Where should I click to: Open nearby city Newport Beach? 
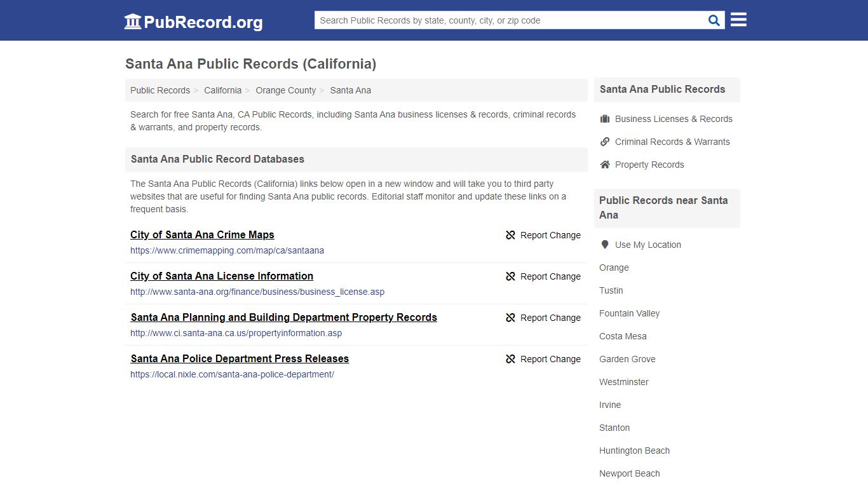coord(630,473)
